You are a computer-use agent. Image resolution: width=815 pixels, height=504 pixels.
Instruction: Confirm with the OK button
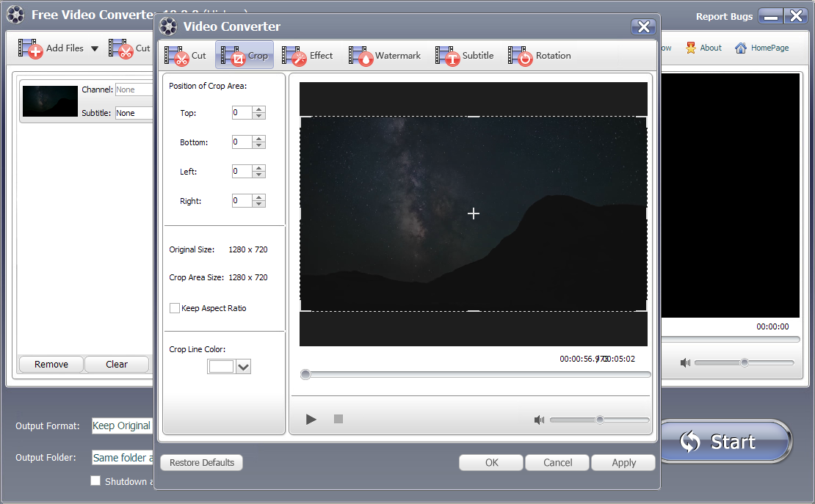(491, 462)
